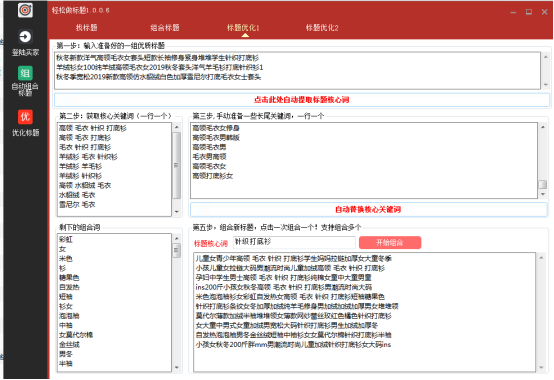554x380 pixels.
Task: Click result title starting with 儿童女青少年高领
Action: [294, 259]
